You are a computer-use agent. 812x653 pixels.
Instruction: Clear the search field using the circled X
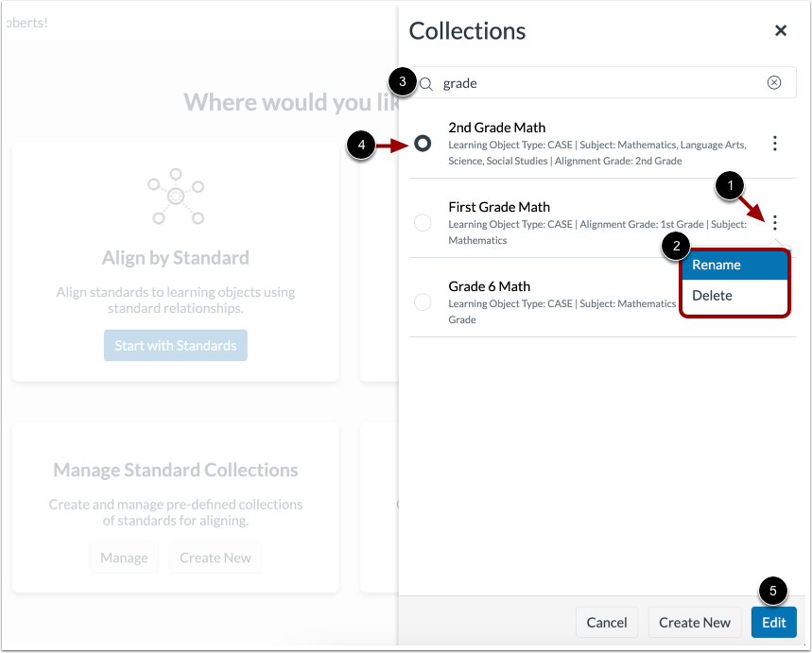[774, 82]
